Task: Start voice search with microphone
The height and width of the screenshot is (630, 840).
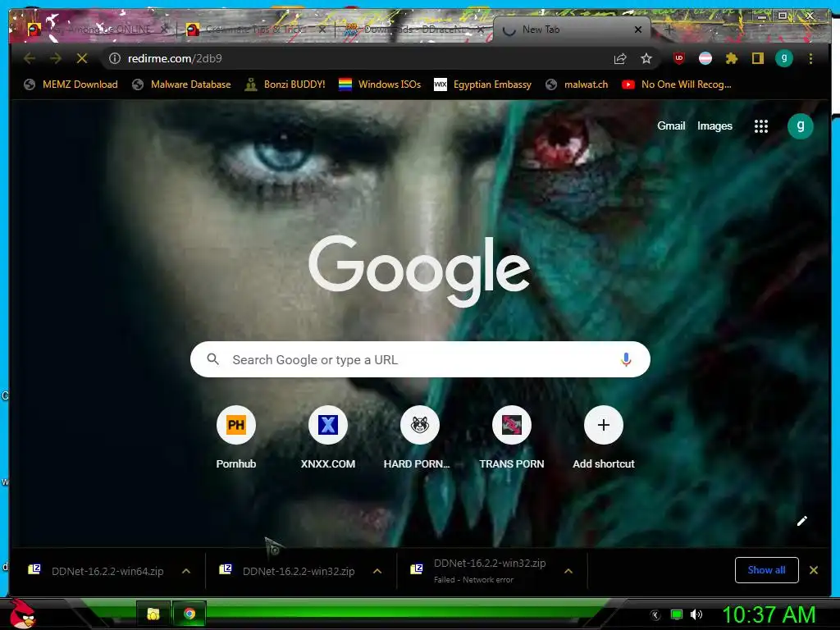Action: 626,359
